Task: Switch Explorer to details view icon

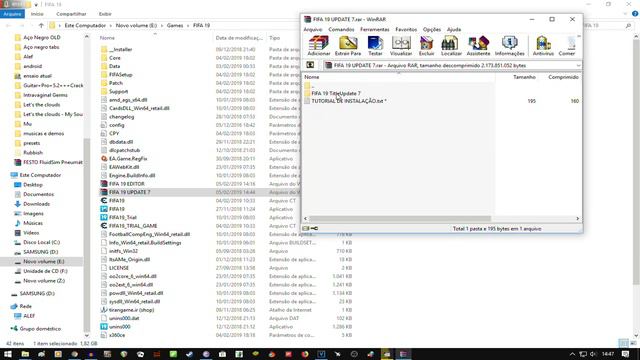Action: pyautogui.click(x=623, y=343)
